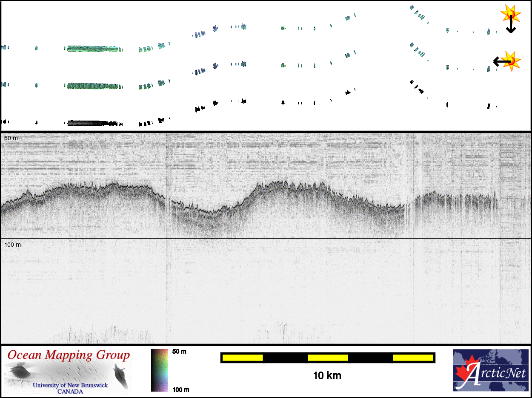The height and width of the screenshot is (398, 532).
Task: Click the 10 km scale label
Action: coord(327,375)
